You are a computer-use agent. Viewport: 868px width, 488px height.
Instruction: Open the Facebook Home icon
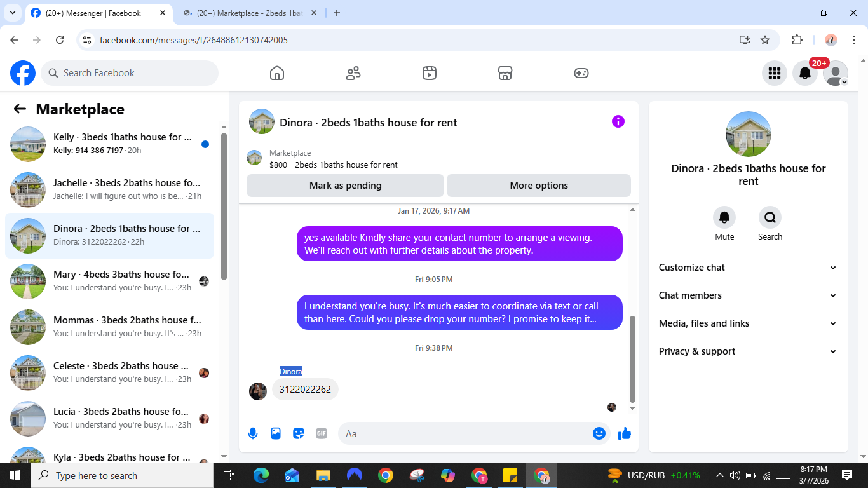pos(277,73)
